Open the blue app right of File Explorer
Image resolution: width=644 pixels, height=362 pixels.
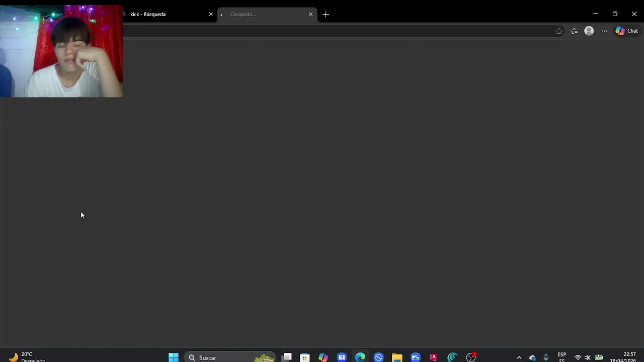point(416,357)
